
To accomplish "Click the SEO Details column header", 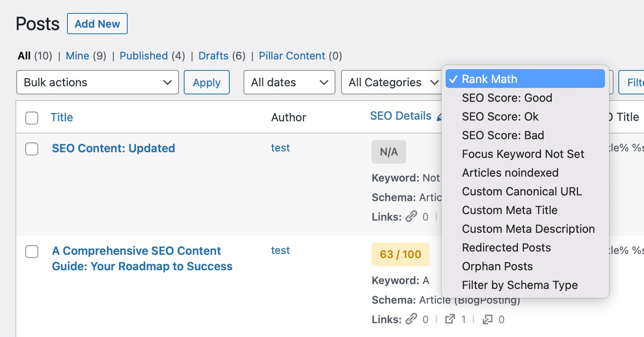I will click(400, 116).
